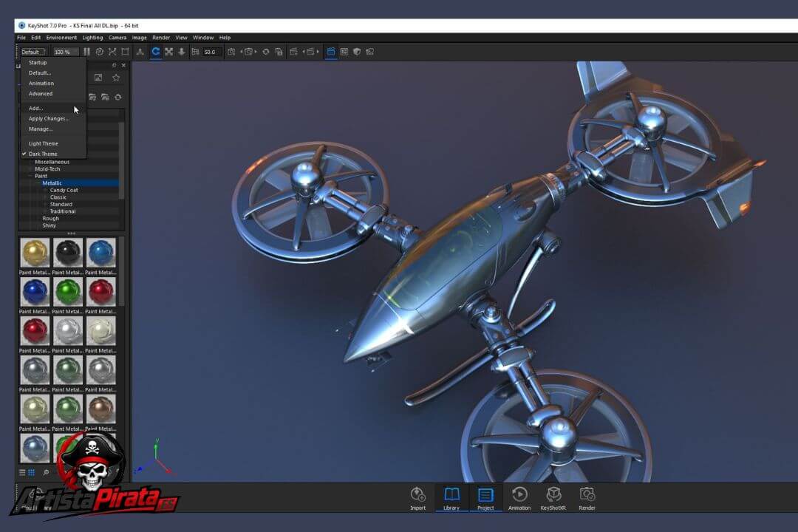Viewport: 798px width, 532px height.
Task: Open the configurator wizard icon
Action: (x=344, y=52)
